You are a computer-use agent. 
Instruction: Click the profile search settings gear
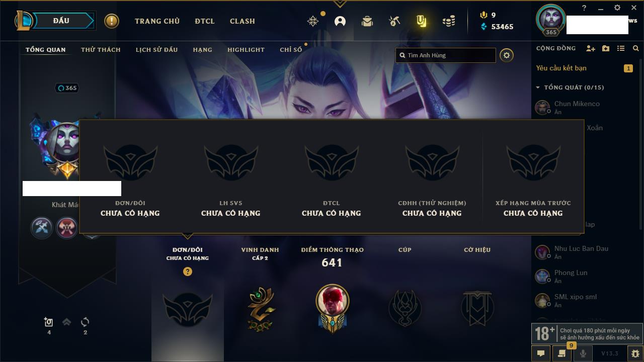(507, 55)
